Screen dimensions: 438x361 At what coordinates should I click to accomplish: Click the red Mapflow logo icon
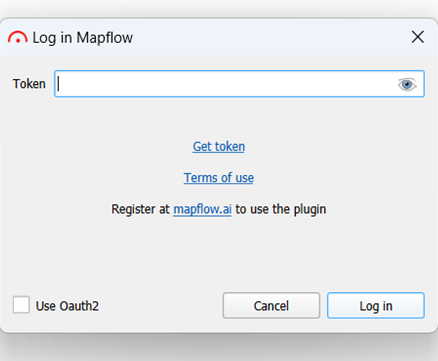tap(18, 37)
